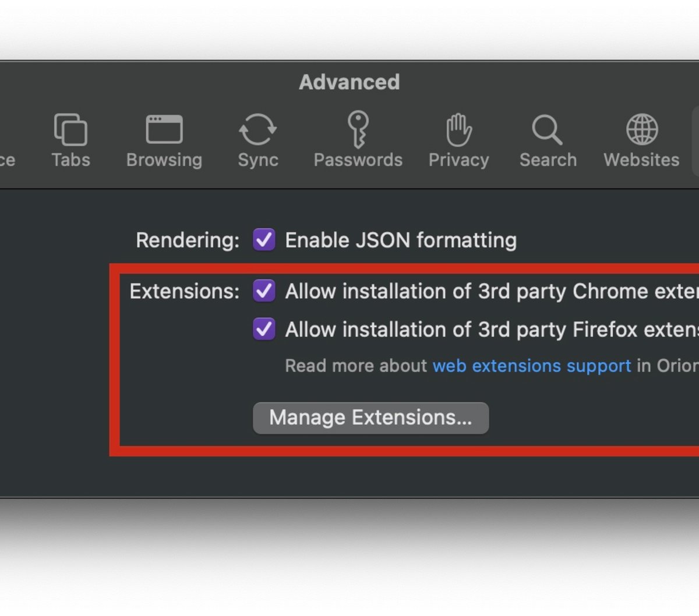Follow the web extensions support link
This screenshot has height=616, width=699.
531,366
